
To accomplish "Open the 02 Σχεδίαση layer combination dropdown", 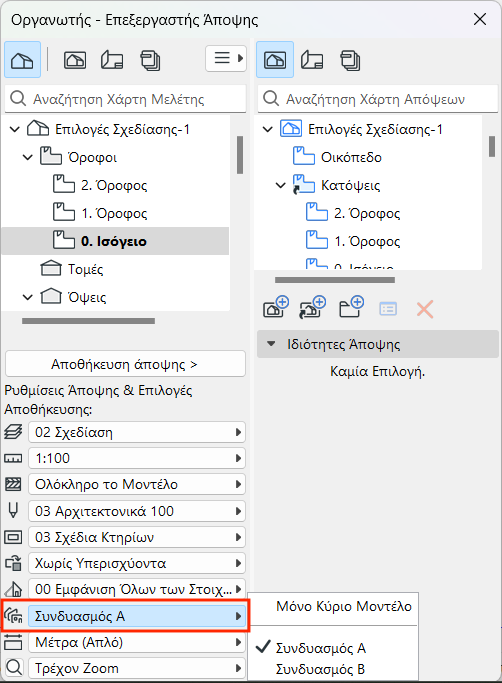I will tap(137, 432).
